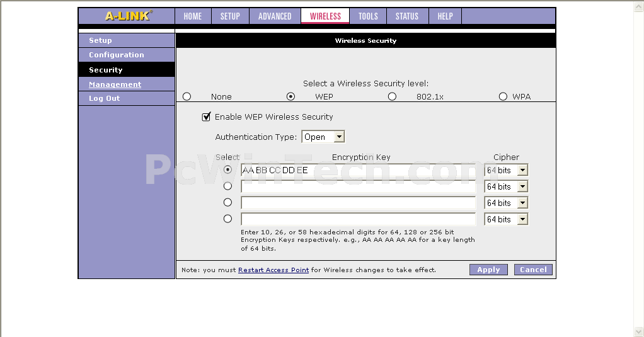Click the scrollbar down arrow
Screen dimensions: 644x337
click(639, 331)
